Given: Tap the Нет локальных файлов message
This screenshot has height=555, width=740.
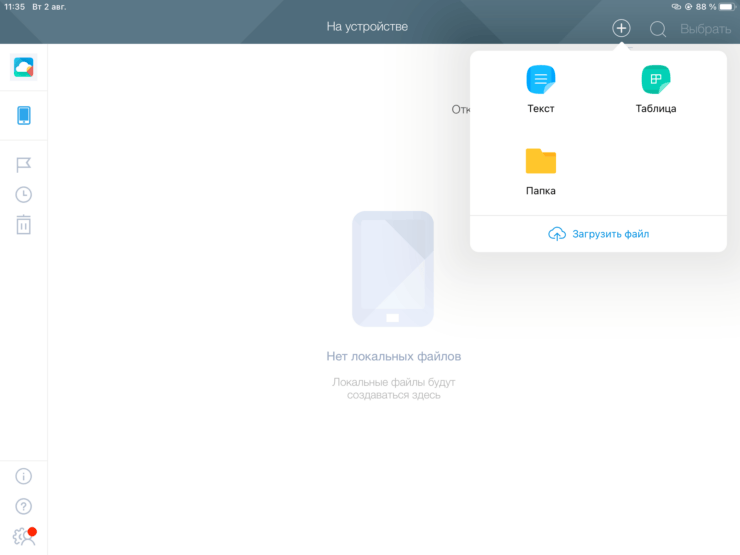Looking at the screenshot, I should 393,356.
